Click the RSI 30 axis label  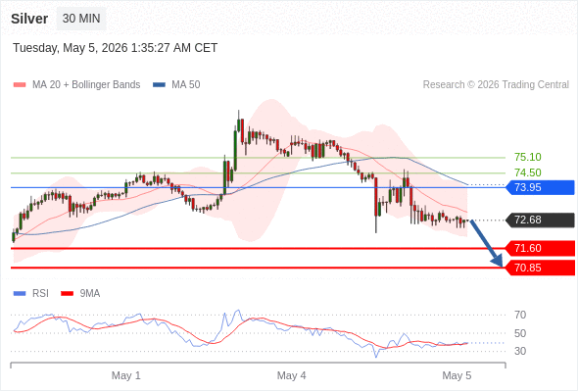click(x=520, y=351)
